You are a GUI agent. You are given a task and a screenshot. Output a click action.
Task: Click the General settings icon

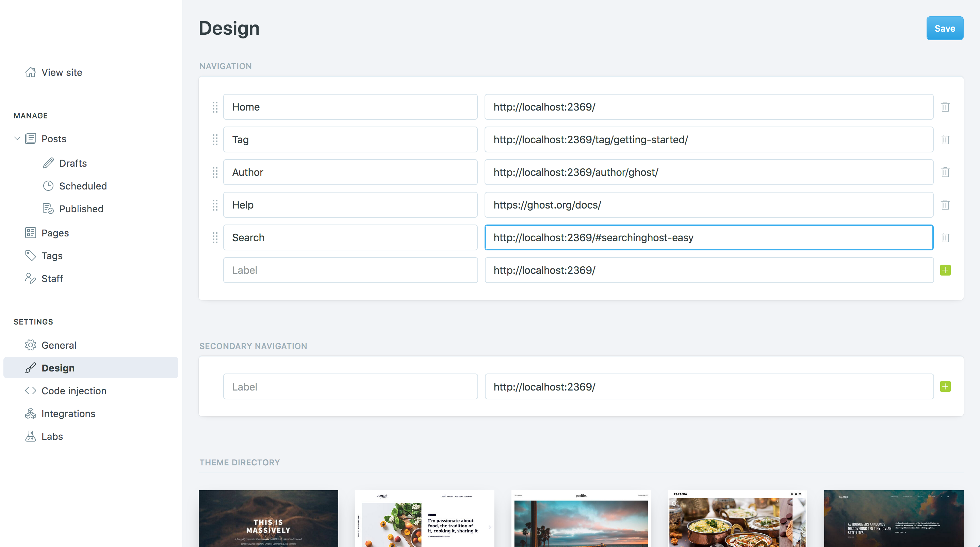[30, 345]
